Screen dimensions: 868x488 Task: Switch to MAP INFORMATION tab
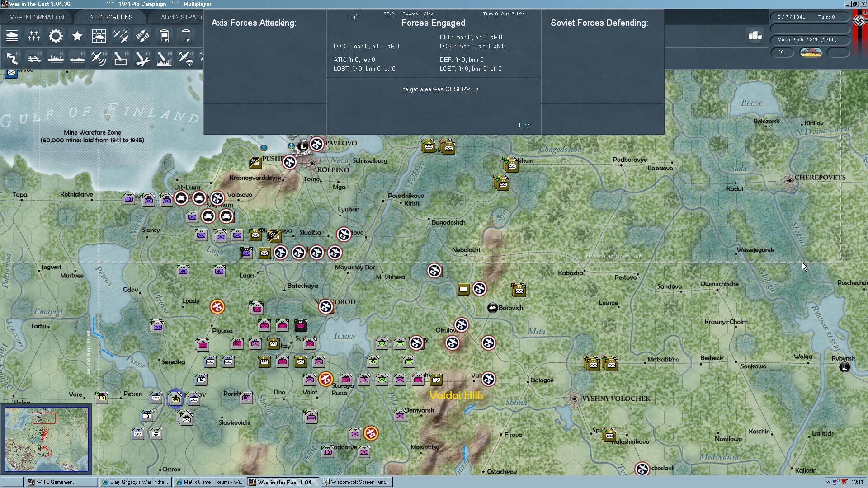(x=37, y=17)
